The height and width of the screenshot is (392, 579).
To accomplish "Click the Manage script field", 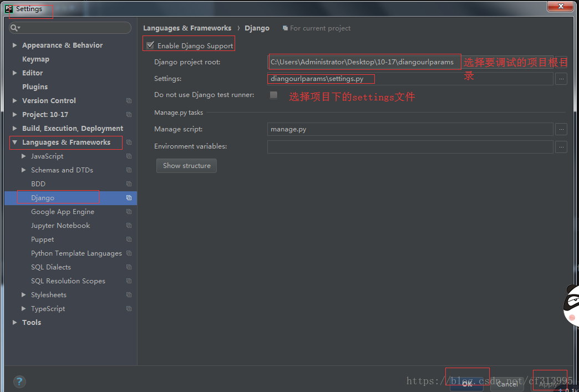I will pyautogui.click(x=410, y=129).
